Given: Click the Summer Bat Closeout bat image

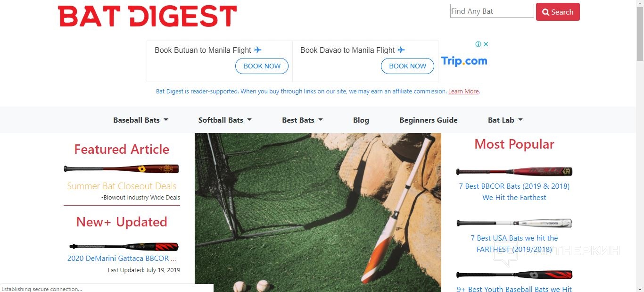Looking at the screenshot, I should (x=122, y=169).
